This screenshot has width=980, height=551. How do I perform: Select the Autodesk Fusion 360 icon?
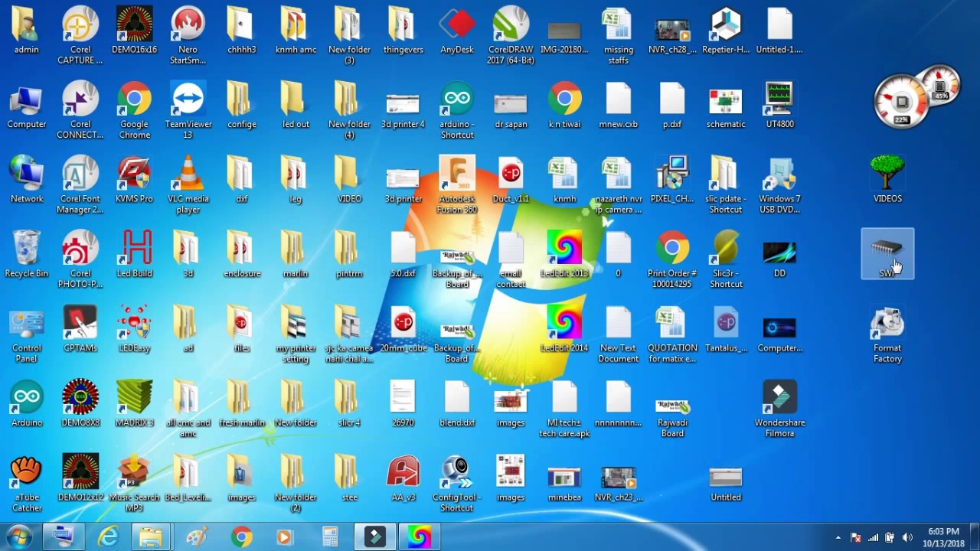click(x=457, y=185)
